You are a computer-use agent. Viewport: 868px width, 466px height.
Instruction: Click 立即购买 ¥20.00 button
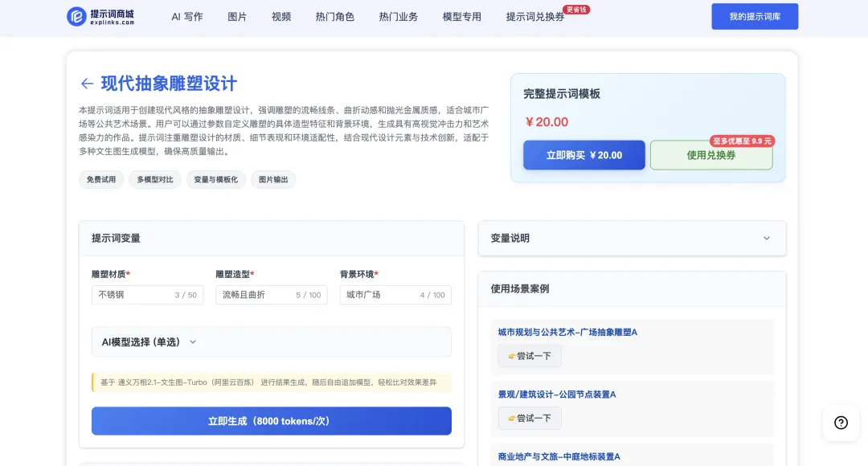coord(584,155)
